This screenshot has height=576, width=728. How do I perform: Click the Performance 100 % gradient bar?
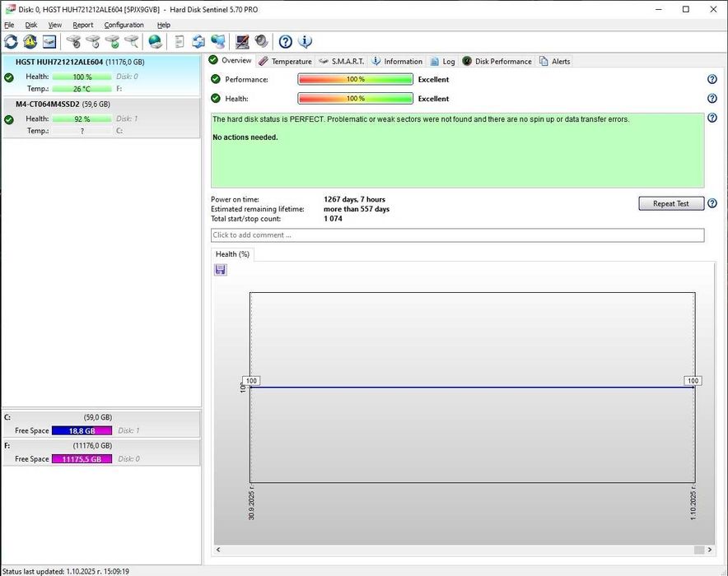(355, 79)
